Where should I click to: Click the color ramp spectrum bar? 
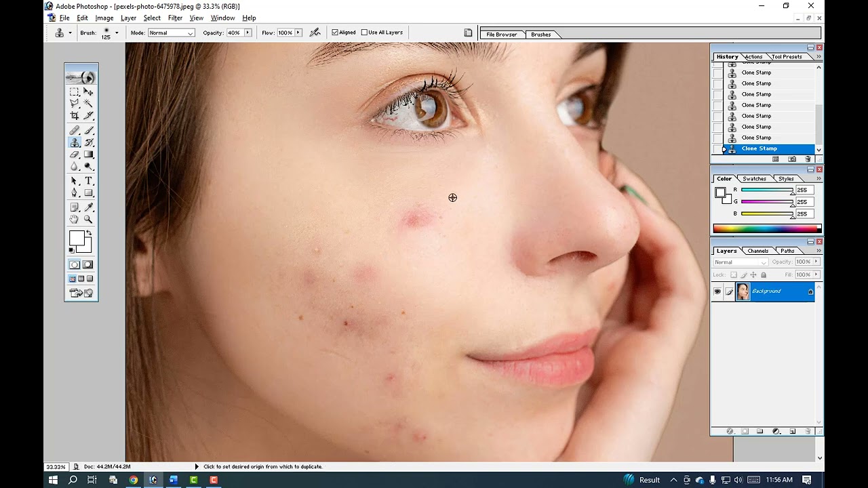click(767, 229)
